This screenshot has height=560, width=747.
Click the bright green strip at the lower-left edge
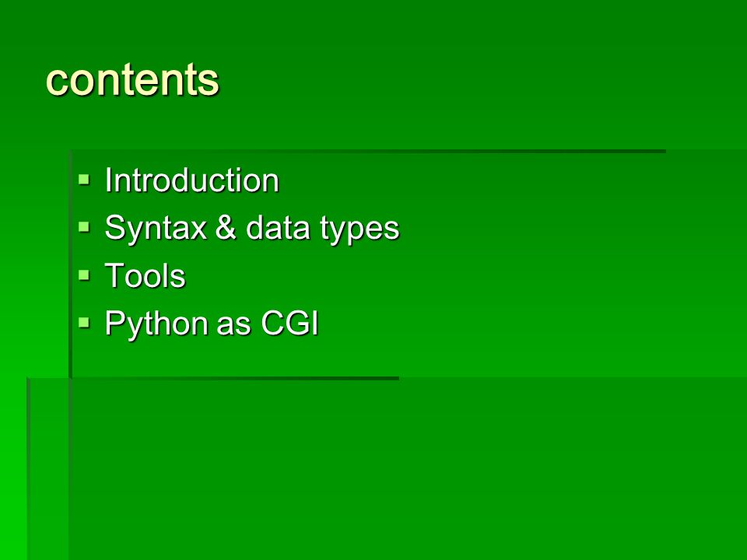13,469
